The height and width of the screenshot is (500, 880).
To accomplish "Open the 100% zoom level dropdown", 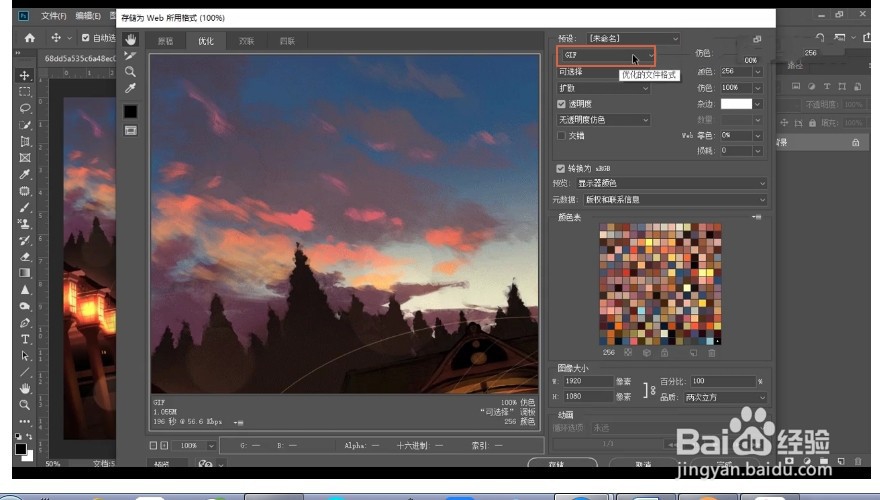I will pyautogui.click(x=210, y=446).
